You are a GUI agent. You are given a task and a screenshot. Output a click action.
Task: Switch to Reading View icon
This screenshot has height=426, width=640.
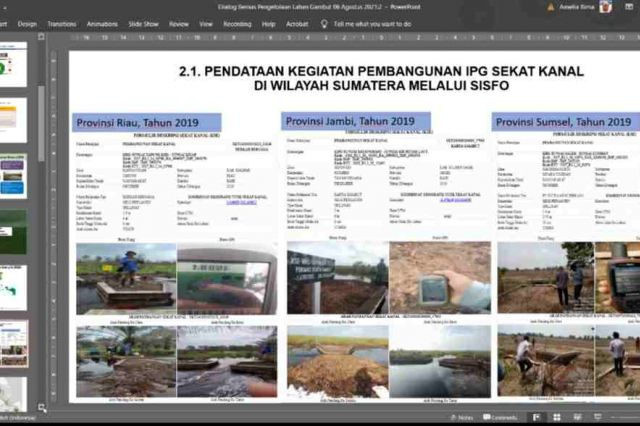coord(577,417)
